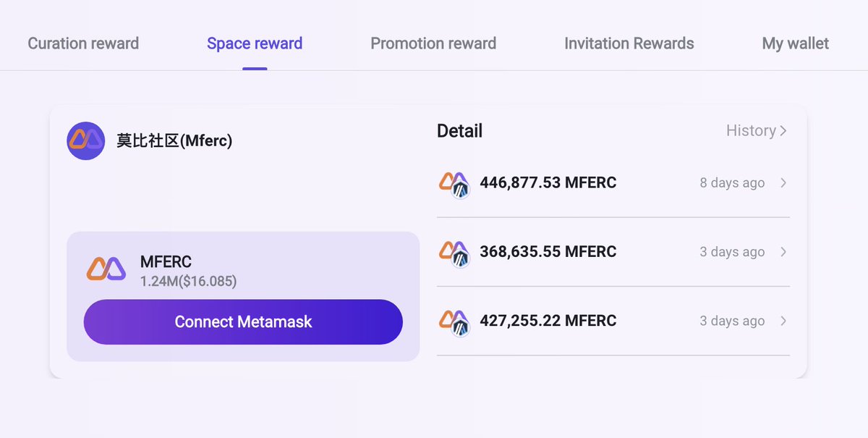Click token icon beside 446,877.53 MFERC
This screenshot has height=438, width=868.
[455, 185]
